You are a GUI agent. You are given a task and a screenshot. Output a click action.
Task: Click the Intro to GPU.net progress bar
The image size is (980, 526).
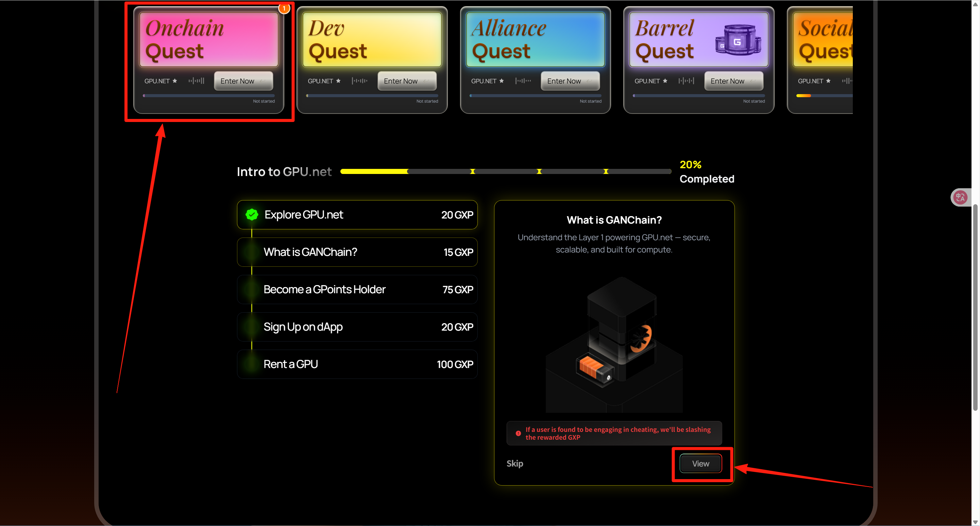click(506, 171)
